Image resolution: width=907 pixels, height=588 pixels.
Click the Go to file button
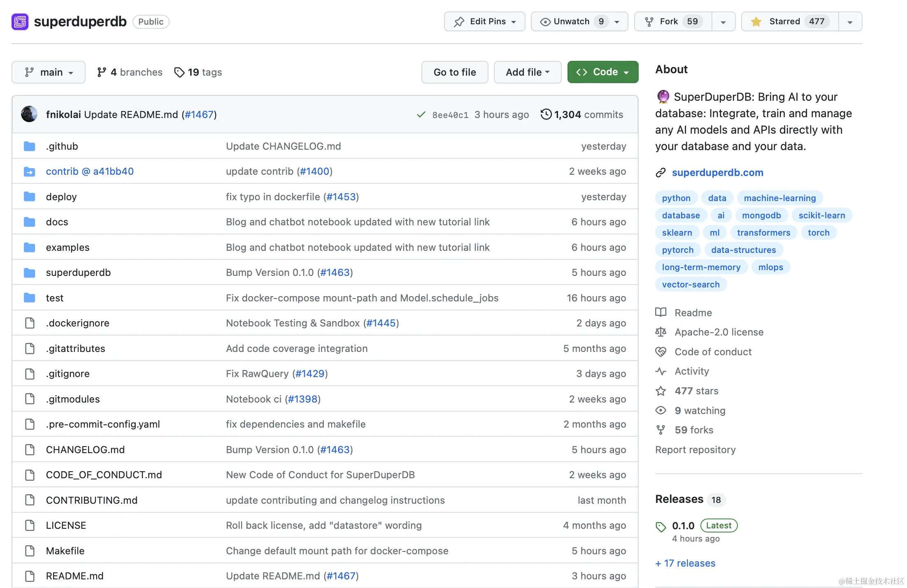click(455, 72)
